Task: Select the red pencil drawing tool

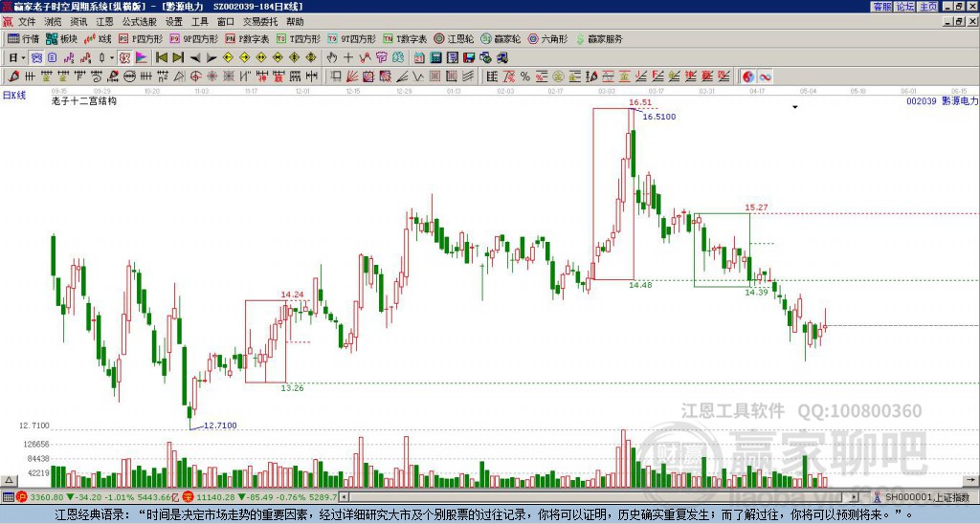Action: click(13, 76)
